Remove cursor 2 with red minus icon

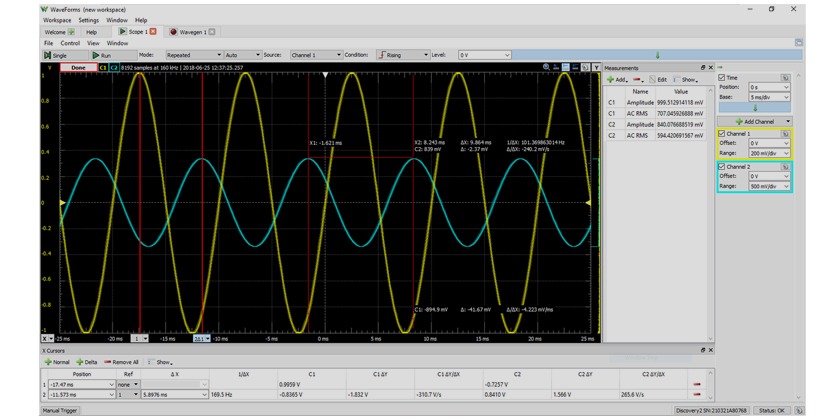[x=697, y=394]
